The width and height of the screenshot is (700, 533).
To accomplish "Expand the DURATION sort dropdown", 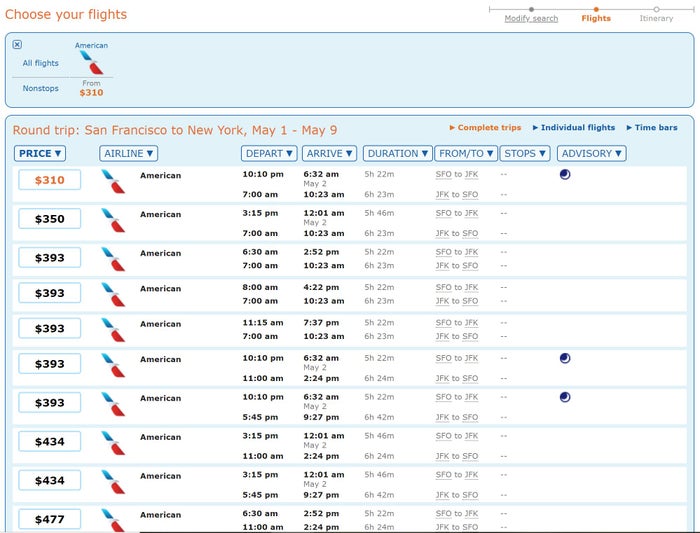I will coord(398,154).
